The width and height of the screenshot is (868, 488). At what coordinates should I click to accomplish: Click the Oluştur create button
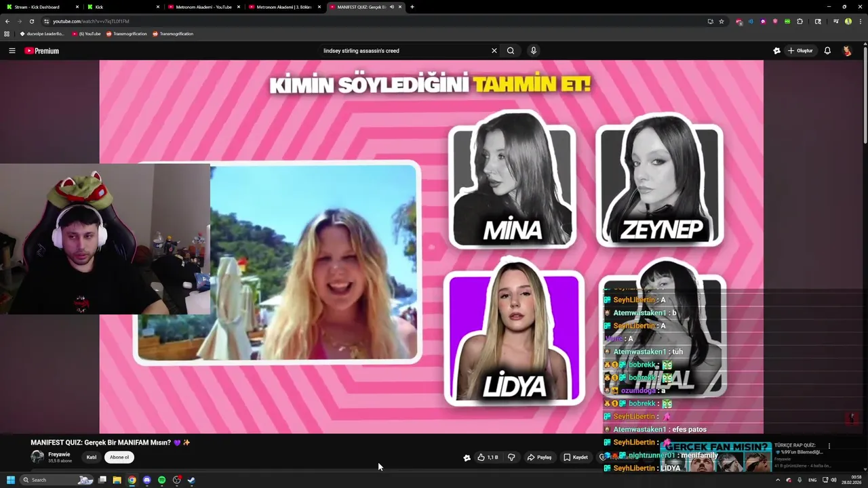(x=800, y=51)
